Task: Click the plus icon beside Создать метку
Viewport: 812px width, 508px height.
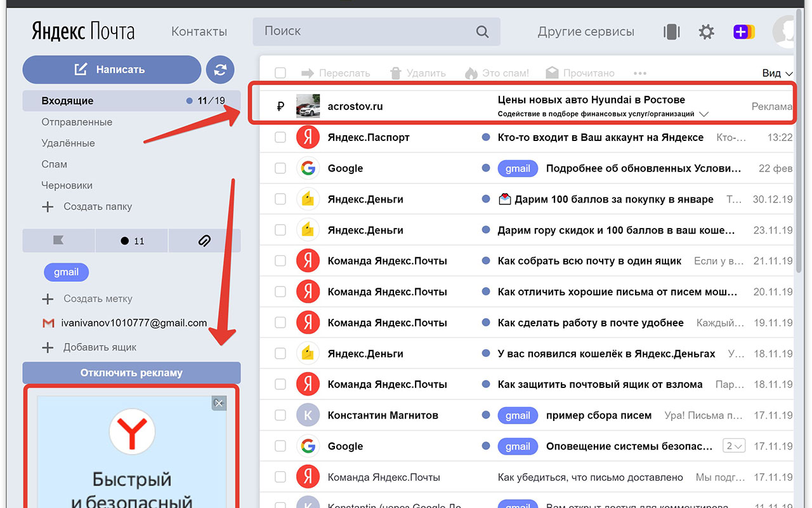Action: point(48,298)
